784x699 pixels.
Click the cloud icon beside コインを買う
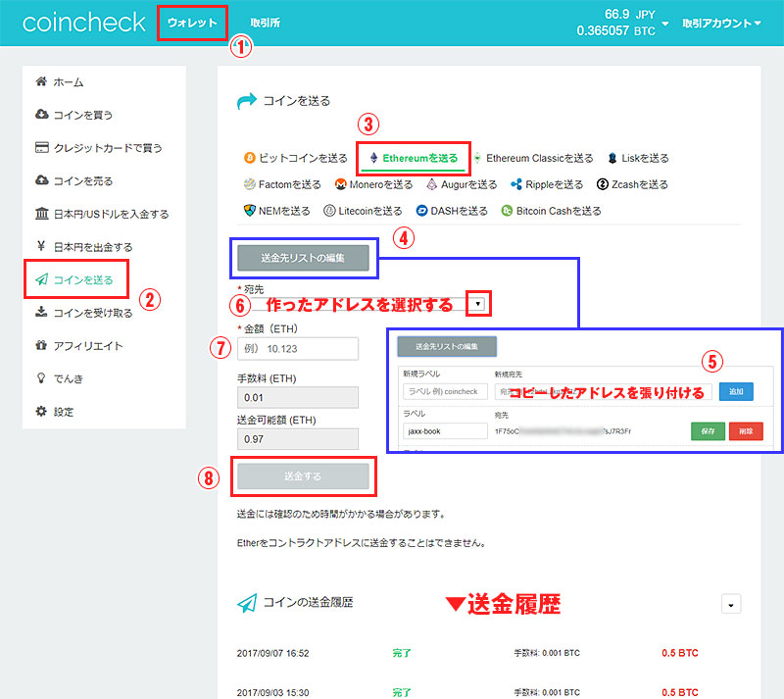pos(41,114)
